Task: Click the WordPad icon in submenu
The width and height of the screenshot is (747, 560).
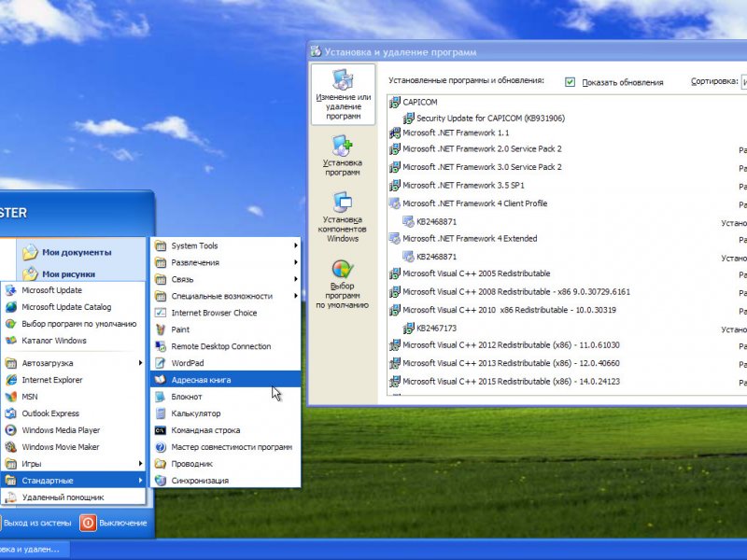Action: pos(161,363)
